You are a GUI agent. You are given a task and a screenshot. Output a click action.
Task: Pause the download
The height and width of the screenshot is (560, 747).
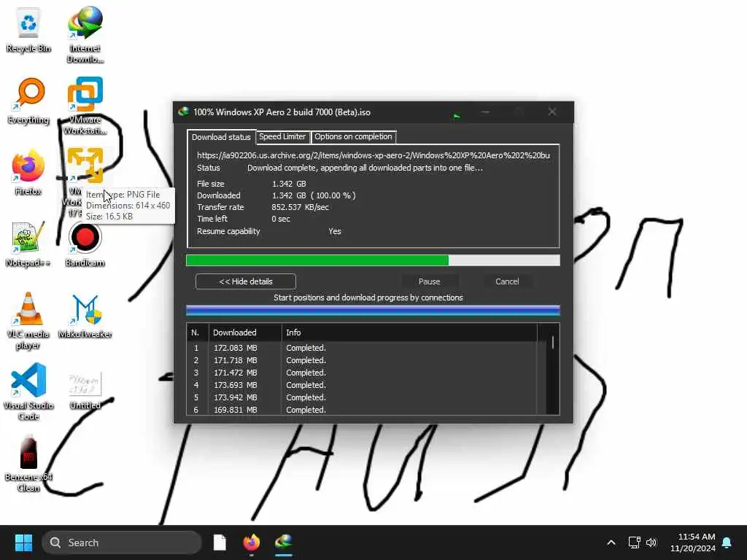click(429, 281)
